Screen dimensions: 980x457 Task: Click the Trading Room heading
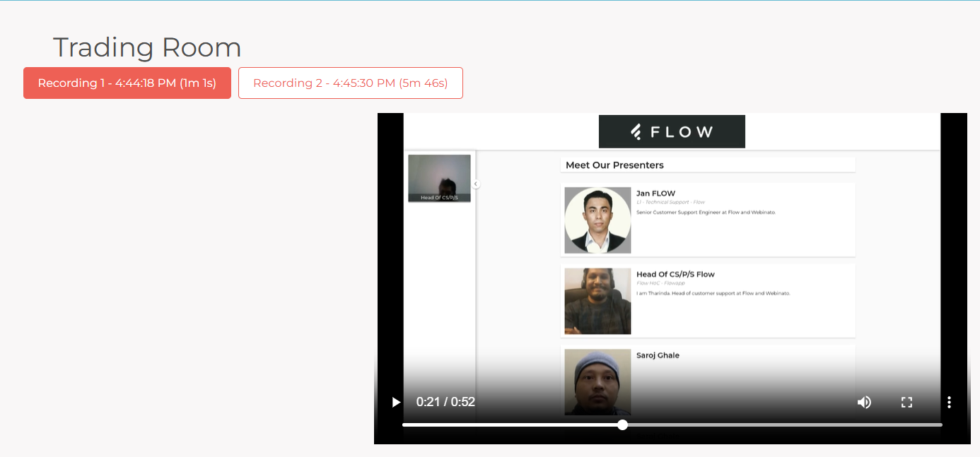[x=147, y=47]
